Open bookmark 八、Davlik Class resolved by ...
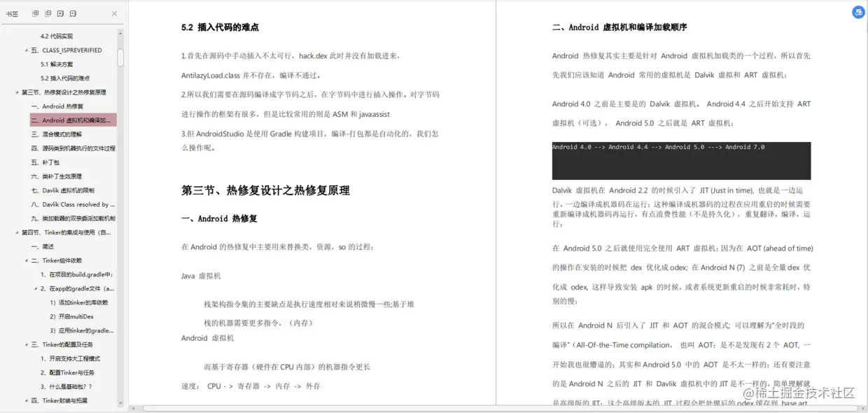868x413 pixels. click(x=73, y=204)
